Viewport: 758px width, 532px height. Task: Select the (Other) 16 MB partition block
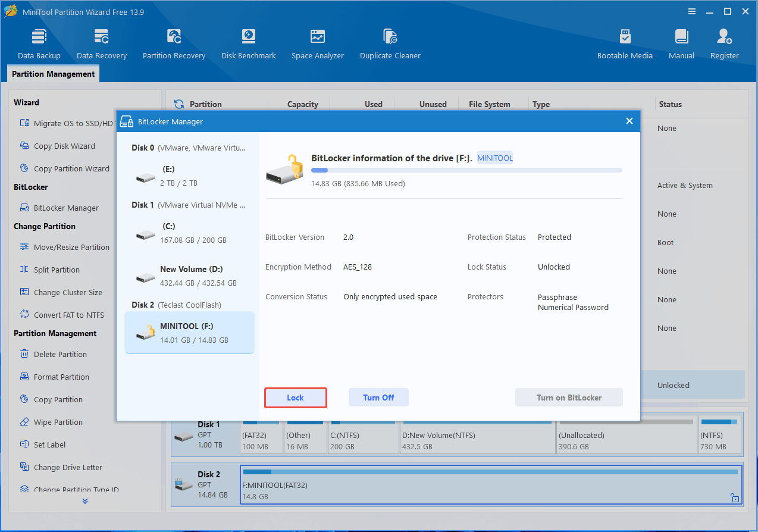304,436
